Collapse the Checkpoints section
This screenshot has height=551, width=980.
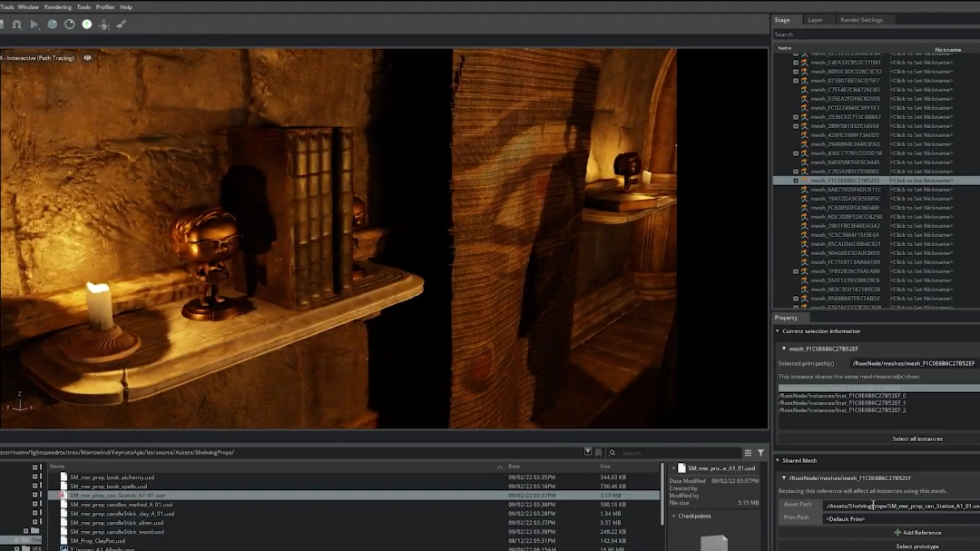[x=674, y=516]
